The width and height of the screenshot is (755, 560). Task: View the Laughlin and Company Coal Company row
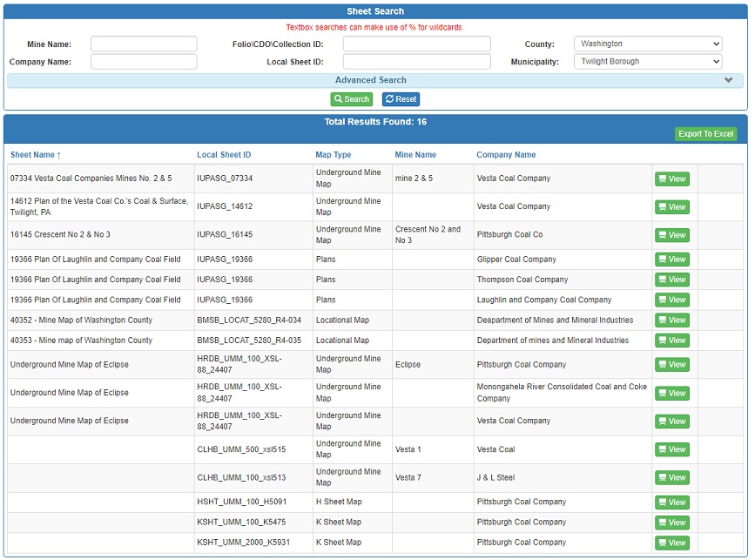click(x=672, y=300)
